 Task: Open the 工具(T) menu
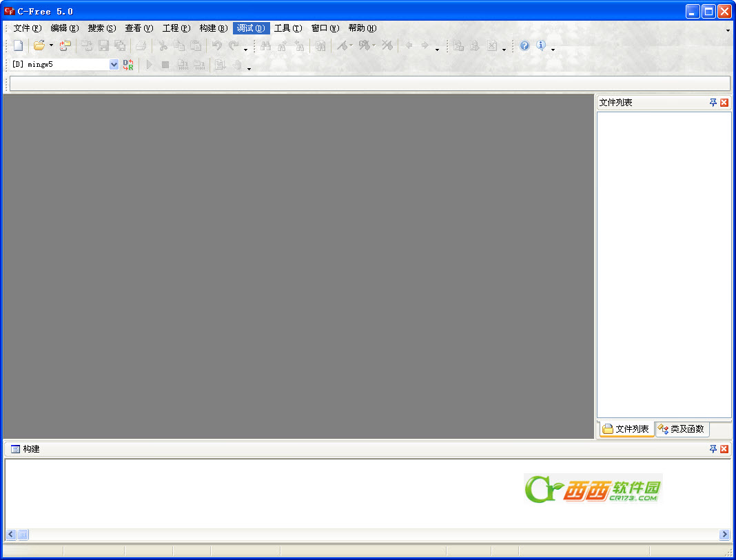288,28
